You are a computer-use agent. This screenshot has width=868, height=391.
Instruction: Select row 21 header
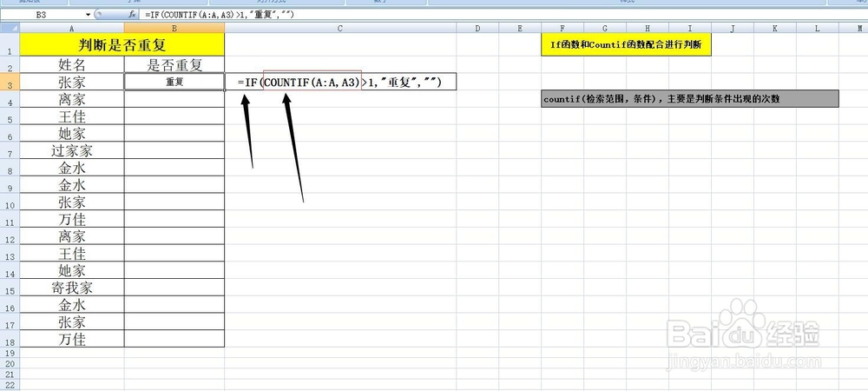click(x=10, y=374)
